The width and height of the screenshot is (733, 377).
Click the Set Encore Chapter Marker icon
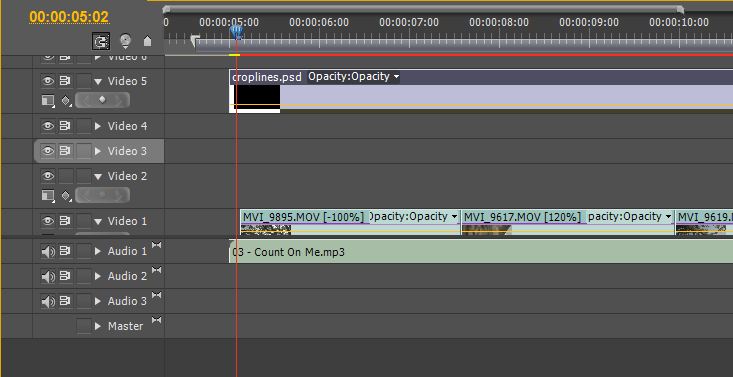(125, 41)
